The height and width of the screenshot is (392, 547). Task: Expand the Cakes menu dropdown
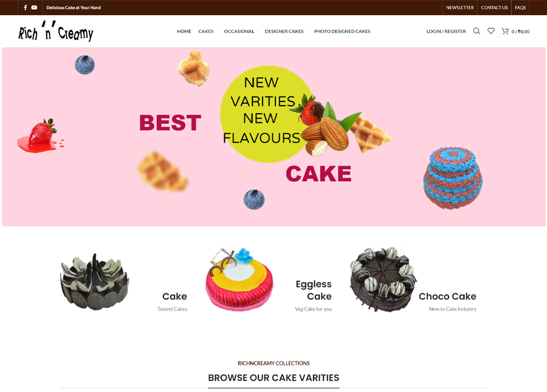[208, 32]
